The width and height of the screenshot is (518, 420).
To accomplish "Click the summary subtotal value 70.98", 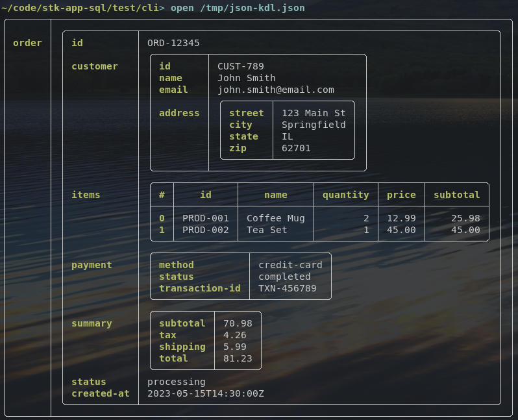I will coord(238,323).
